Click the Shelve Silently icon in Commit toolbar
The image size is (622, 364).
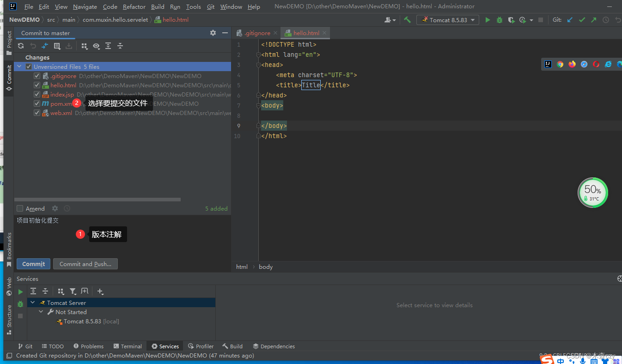(x=69, y=46)
